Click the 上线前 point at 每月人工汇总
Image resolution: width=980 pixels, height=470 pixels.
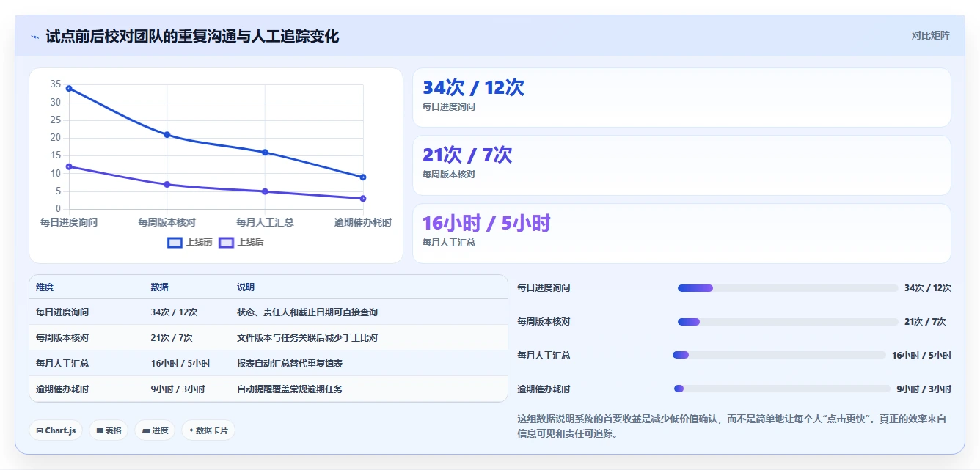265,153
